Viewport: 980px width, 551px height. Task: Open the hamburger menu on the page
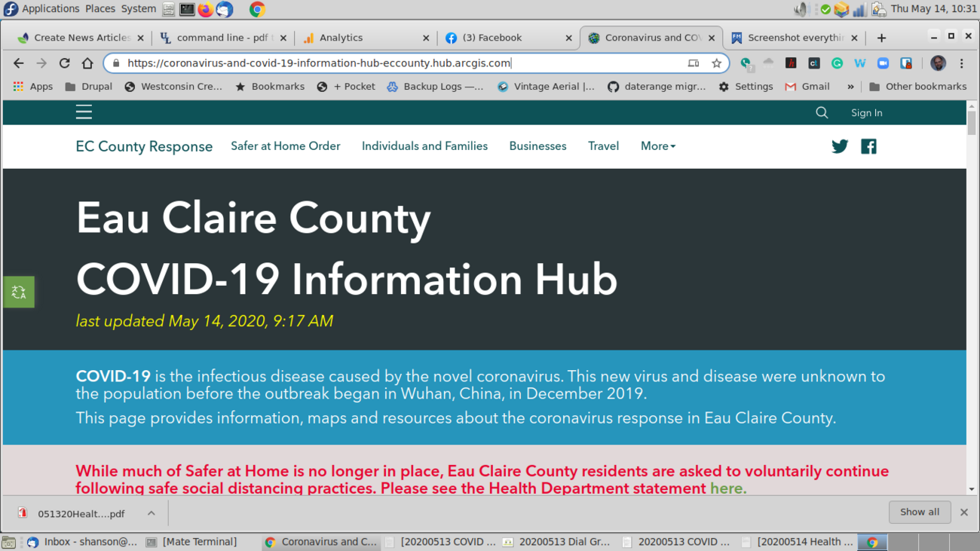tap(84, 112)
